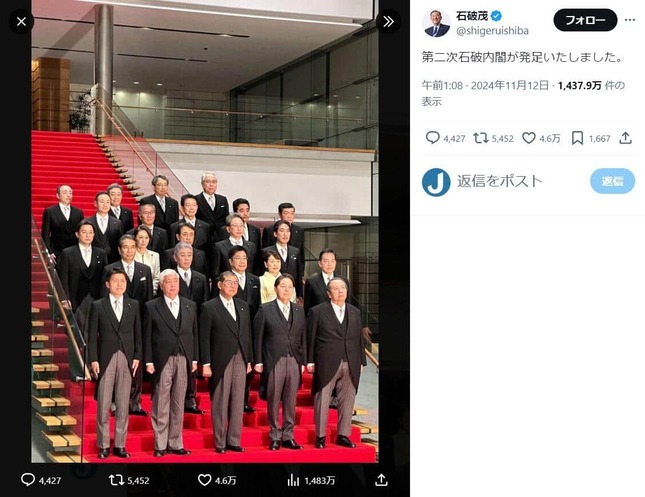Click repost icon below the photo

[x=115, y=480]
